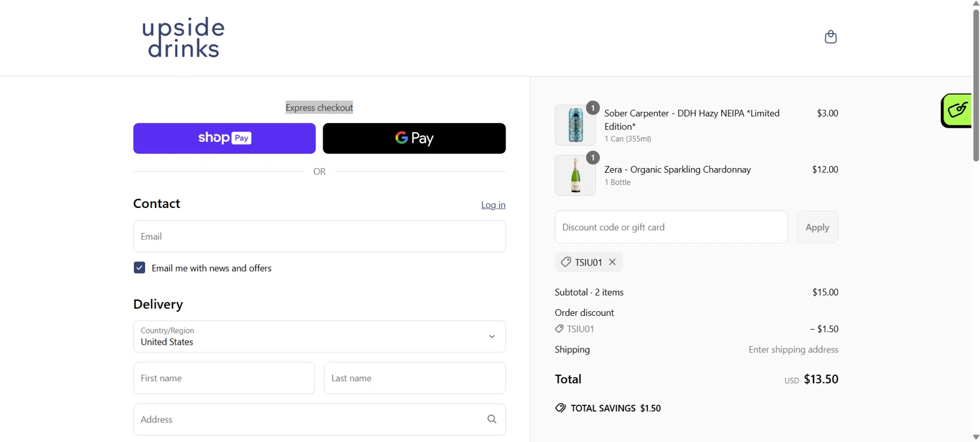Click the 'Email me with news and offers' label
Image resolution: width=980 pixels, height=442 pixels.
tap(212, 268)
